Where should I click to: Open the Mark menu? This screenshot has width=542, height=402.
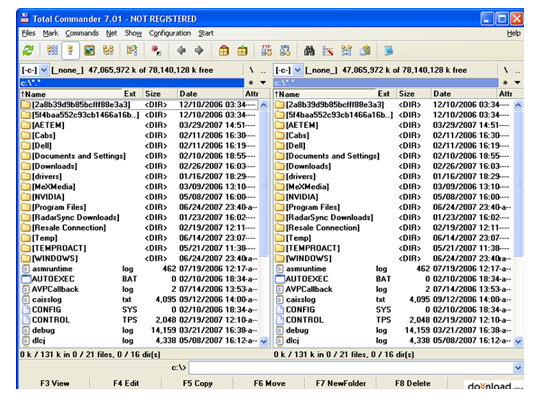50,33
